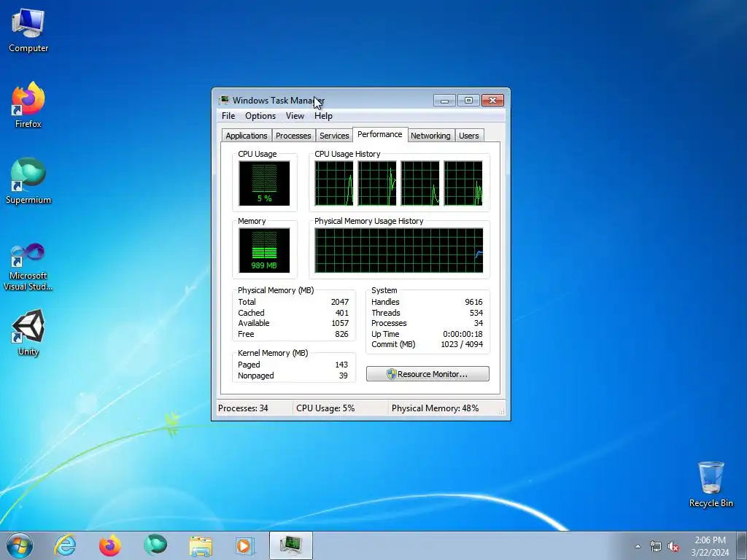The image size is (747, 560).
Task: Click the Total memory value 2047
Action: point(340,302)
